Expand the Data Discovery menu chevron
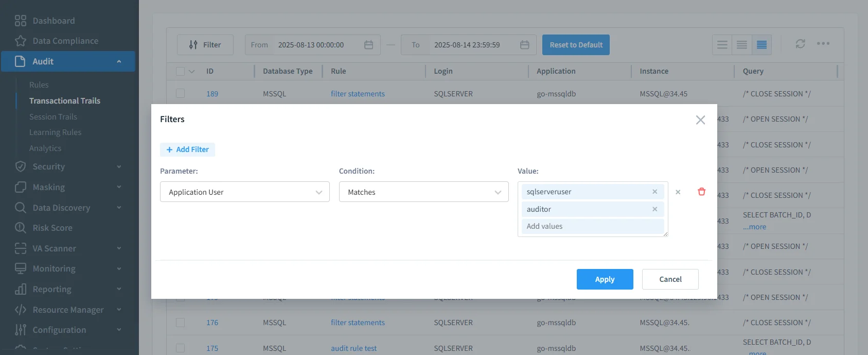Image resolution: width=868 pixels, height=355 pixels. [119, 208]
